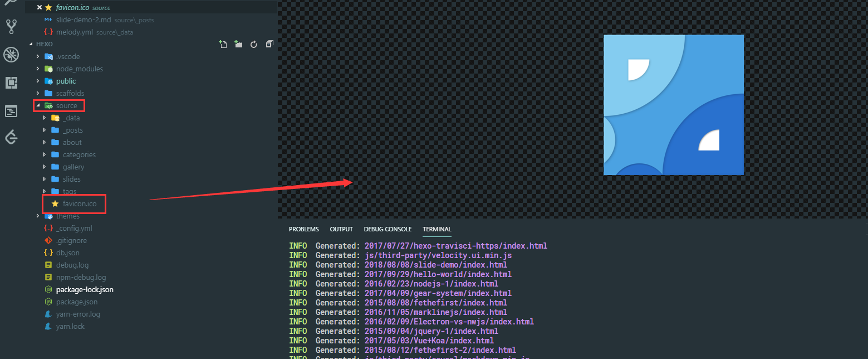868x359 pixels.
Task: Expand the slides folder arrow
Action: pyautogui.click(x=45, y=179)
